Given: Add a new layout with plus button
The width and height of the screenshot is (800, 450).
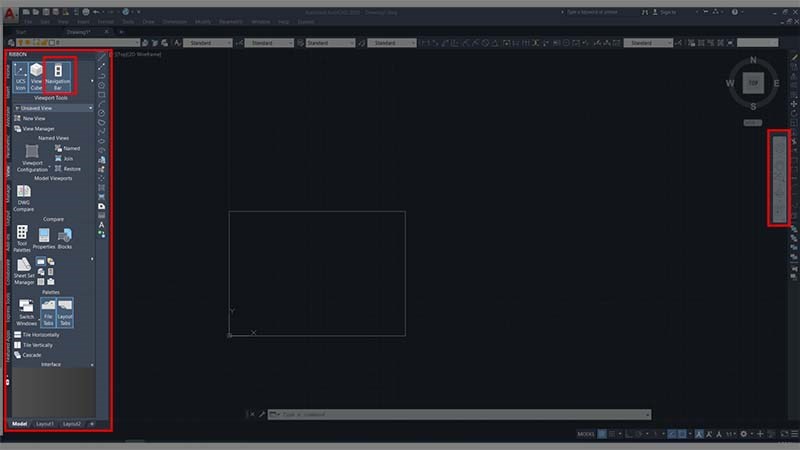Looking at the screenshot, I should 92,424.
